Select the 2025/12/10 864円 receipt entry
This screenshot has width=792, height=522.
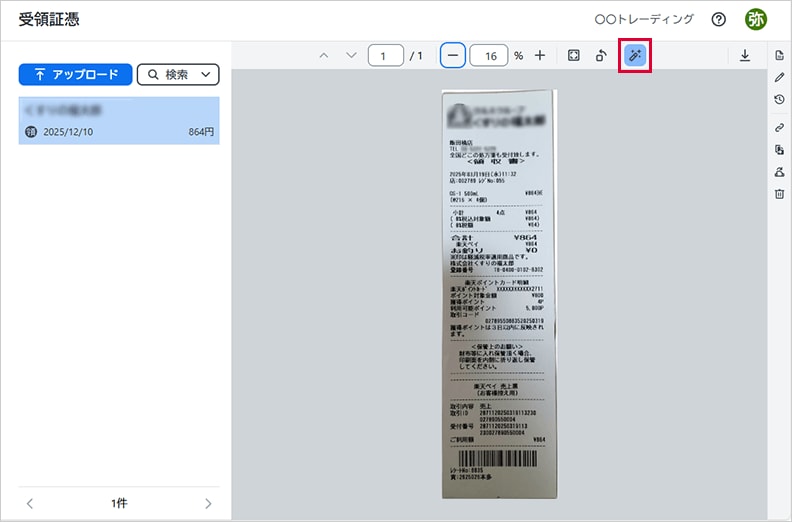pyautogui.click(x=119, y=120)
